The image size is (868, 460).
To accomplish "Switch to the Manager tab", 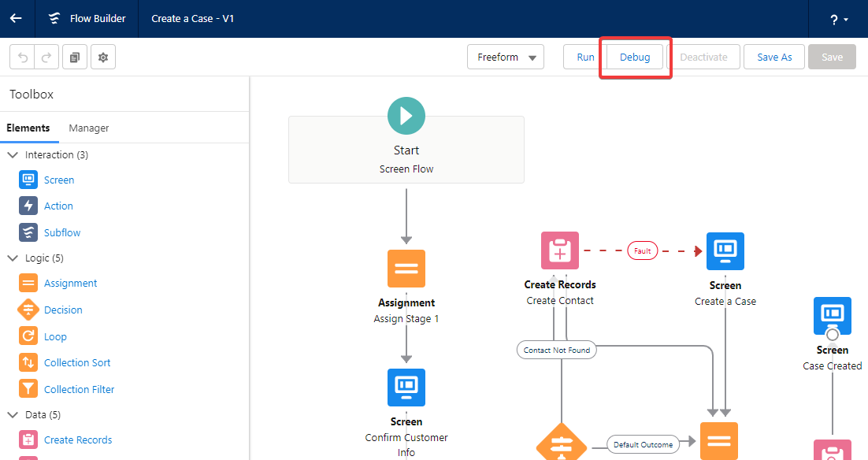I will coord(88,128).
